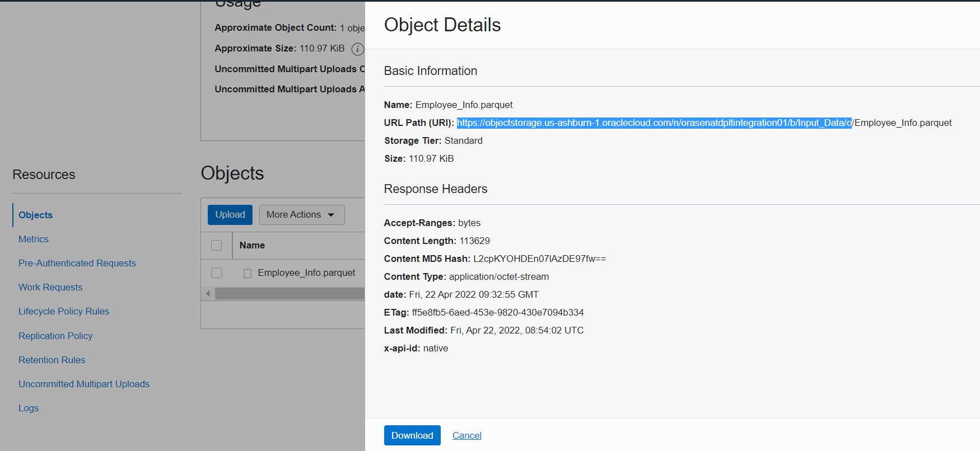
Task: Open the Metrics resource page
Action: point(34,239)
